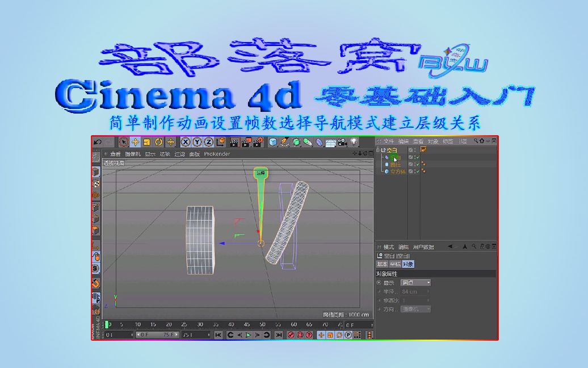588x368 pixels.
Task: Collapse the 空白 null object hierarchy
Action: tap(377, 149)
